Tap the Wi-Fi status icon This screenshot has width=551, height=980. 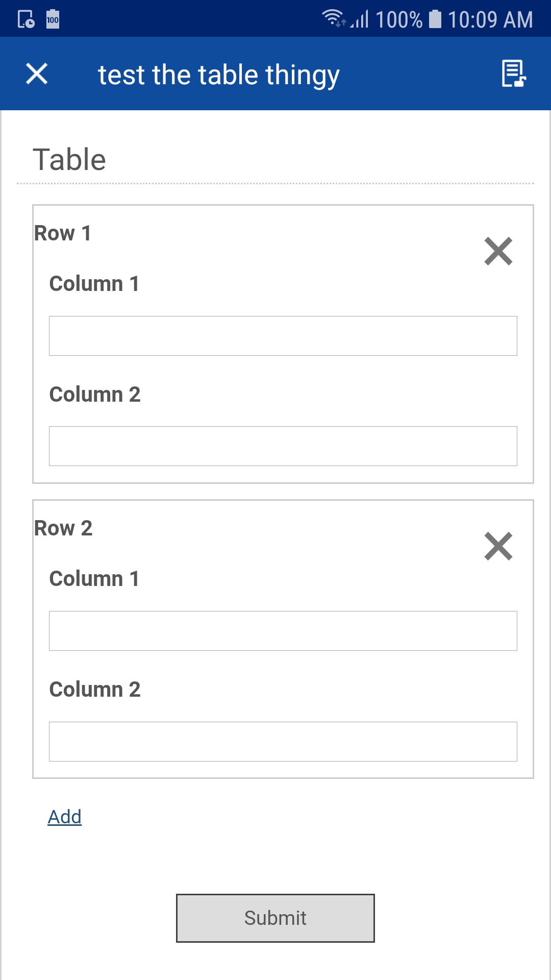point(334,18)
